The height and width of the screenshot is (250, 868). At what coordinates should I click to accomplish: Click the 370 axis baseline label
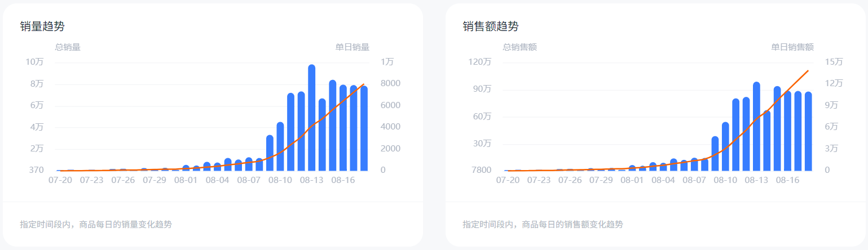(36, 170)
